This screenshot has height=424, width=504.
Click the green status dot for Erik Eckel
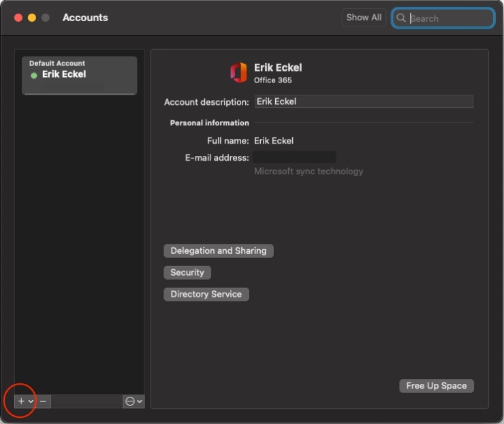click(x=34, y=75)
